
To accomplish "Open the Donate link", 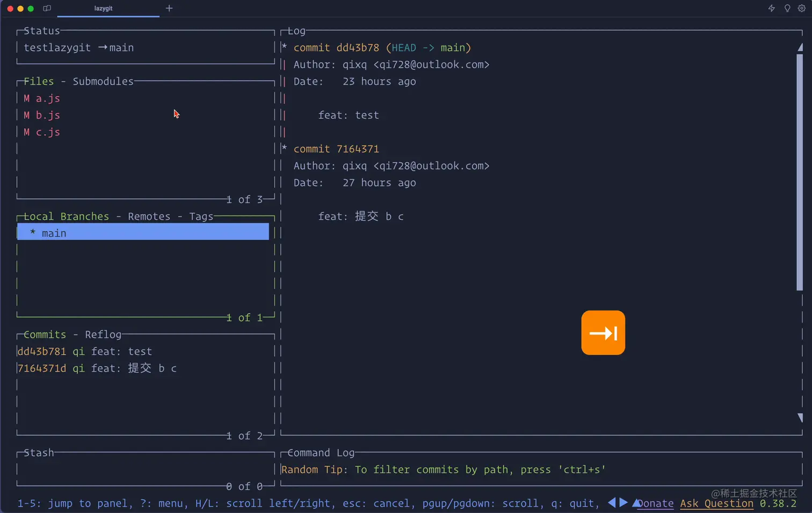I will 655,503.
